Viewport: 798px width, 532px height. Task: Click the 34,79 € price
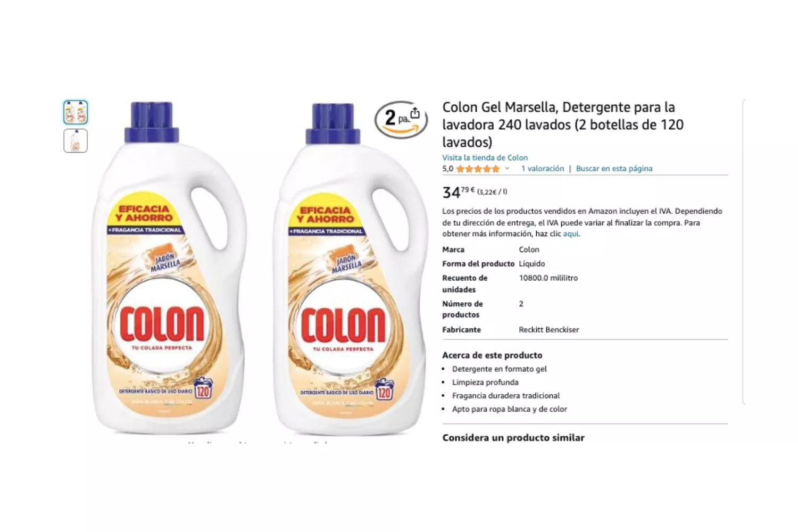pyautogui.click(x=458, y=192)
